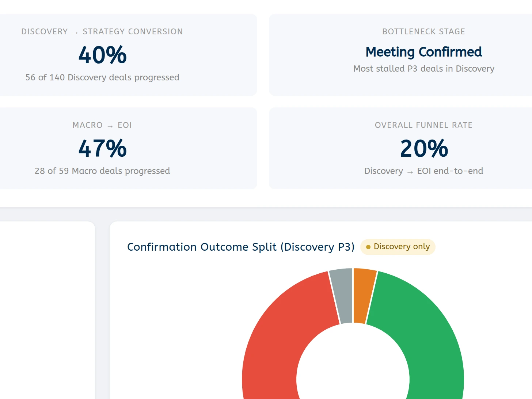
Task: Click 'Discovery → EOI end-to-end' caption
Action: tap(423, 171)
